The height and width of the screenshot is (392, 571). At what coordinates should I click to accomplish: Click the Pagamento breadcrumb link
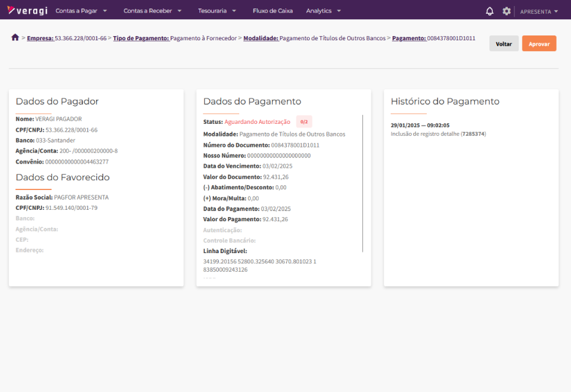(409, 38)
